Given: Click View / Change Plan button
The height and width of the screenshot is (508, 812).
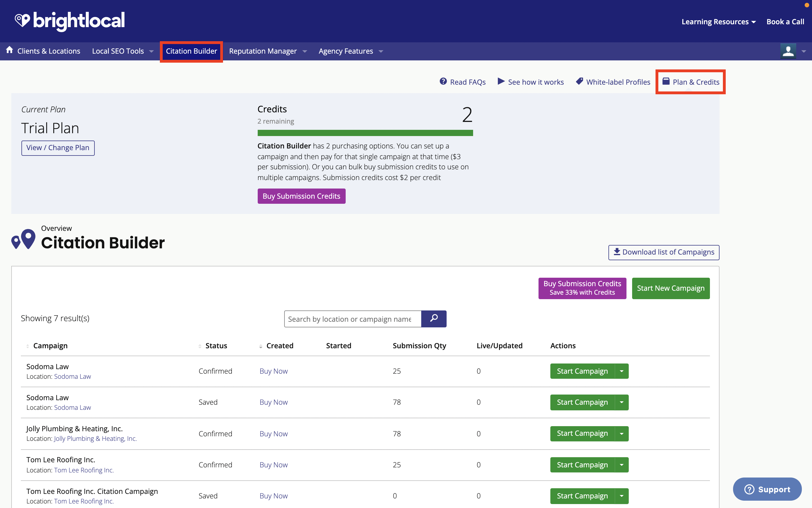Looking at the screenshot, I should pos(58,148).
